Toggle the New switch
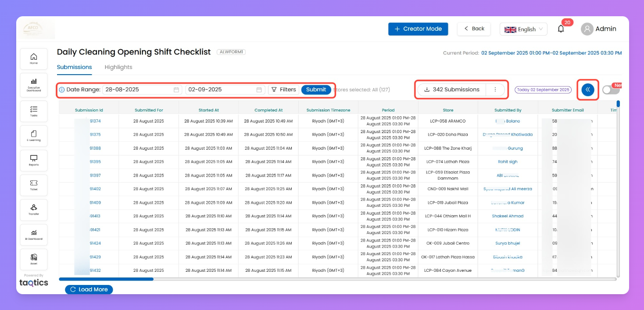This screenshot has height=310, width=644. pos(611,90)
